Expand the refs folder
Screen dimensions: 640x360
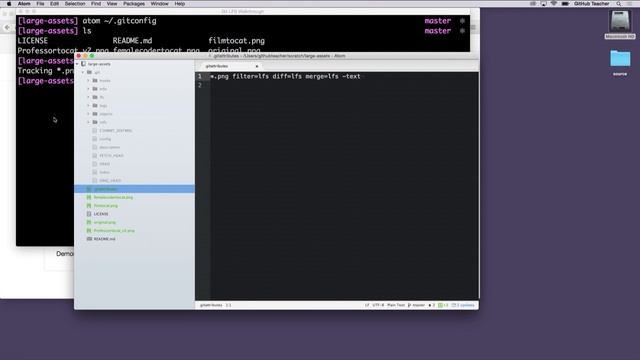(89, 122)
